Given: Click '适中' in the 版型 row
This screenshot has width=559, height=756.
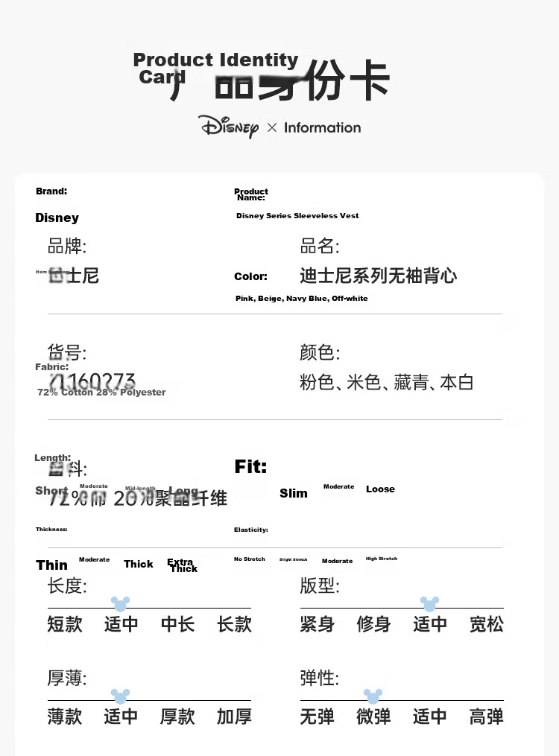Looking at the screenshot, I should [x=430, y=624].
